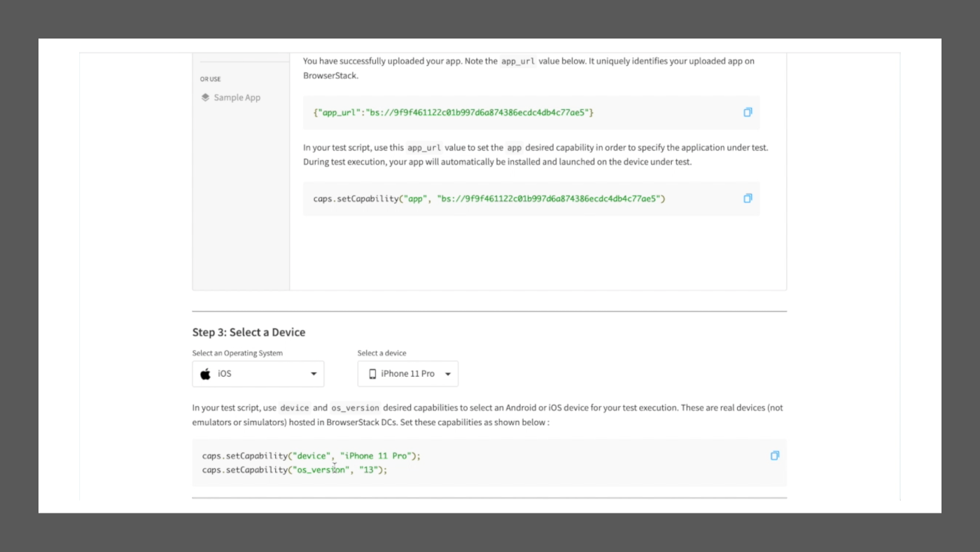Click the Select a device label
The width and height of the screenshot is (980, 552).
[381, 353]
